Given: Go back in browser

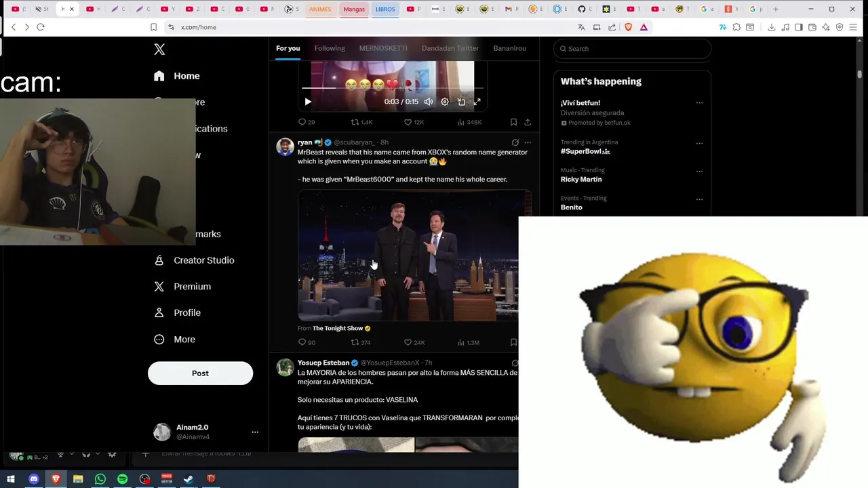Looking at the screenshot, I should 14,27.
